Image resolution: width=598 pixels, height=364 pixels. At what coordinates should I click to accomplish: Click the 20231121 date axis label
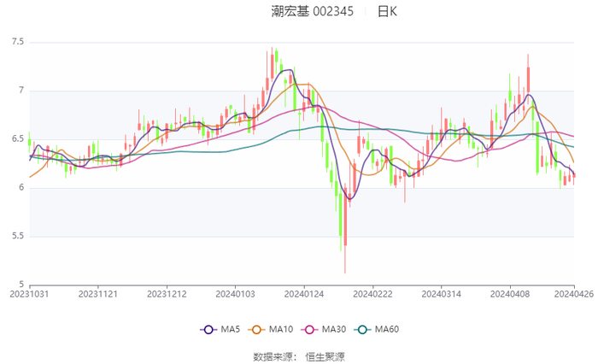[98, 292]
